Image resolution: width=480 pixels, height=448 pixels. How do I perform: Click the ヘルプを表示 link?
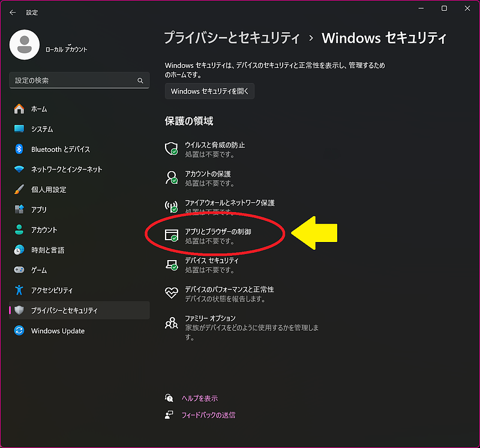pos(199,398)
